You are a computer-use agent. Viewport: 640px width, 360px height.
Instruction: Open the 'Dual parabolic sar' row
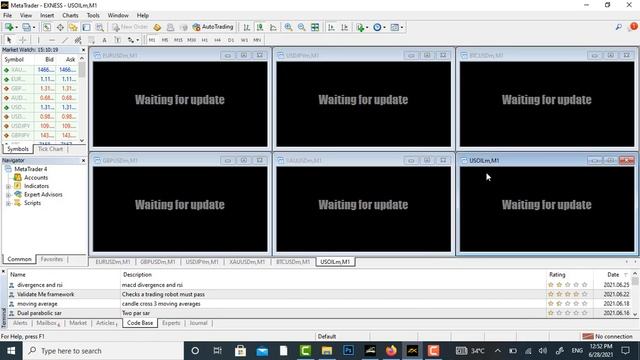tap(318, 313)
